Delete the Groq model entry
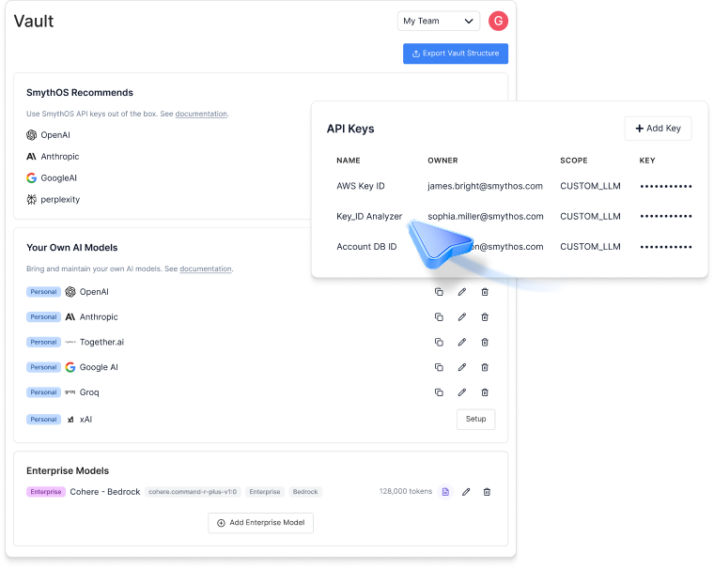This screenshot has height=568, width=714. 485,392
